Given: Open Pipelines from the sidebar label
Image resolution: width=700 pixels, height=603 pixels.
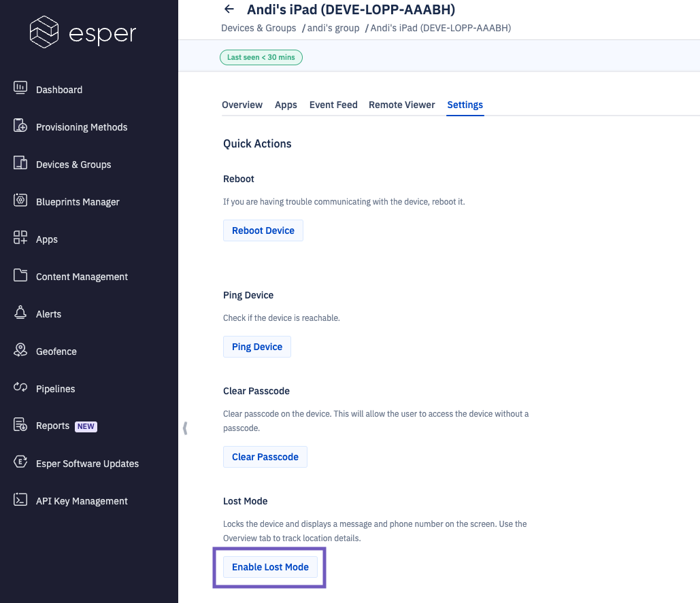Looking at the screenshot, I should click(x=55, y=389).
